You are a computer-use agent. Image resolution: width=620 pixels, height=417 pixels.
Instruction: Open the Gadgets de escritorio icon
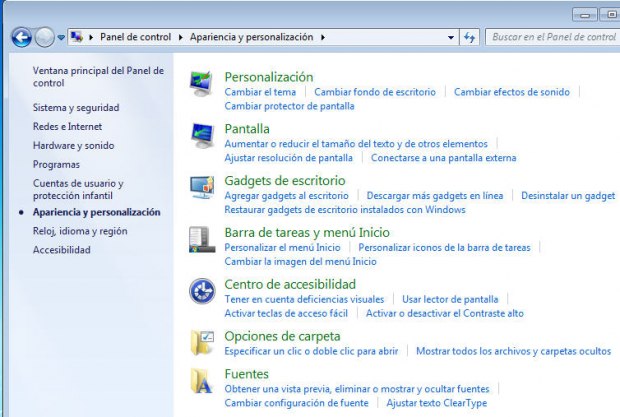click(202, 187)
